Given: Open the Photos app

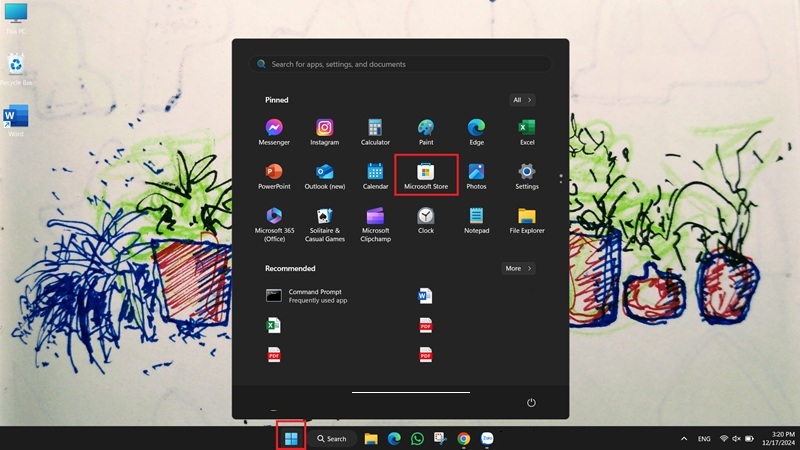Looking at the screenshot, I should click(476, 172).
